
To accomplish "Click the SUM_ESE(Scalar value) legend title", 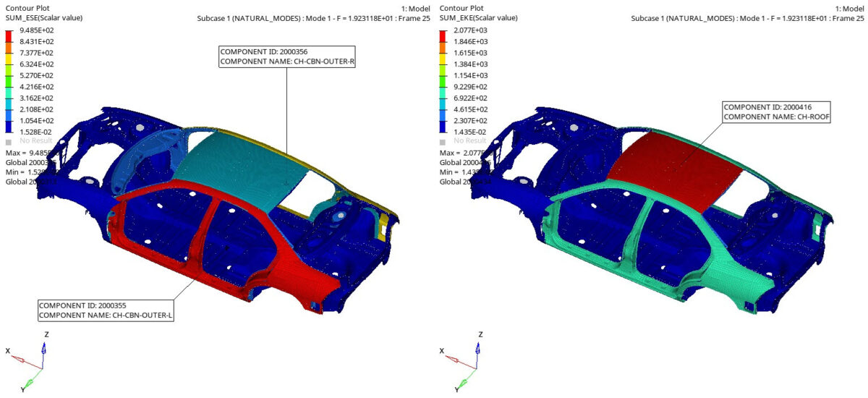I will click(x=44, y=17).
